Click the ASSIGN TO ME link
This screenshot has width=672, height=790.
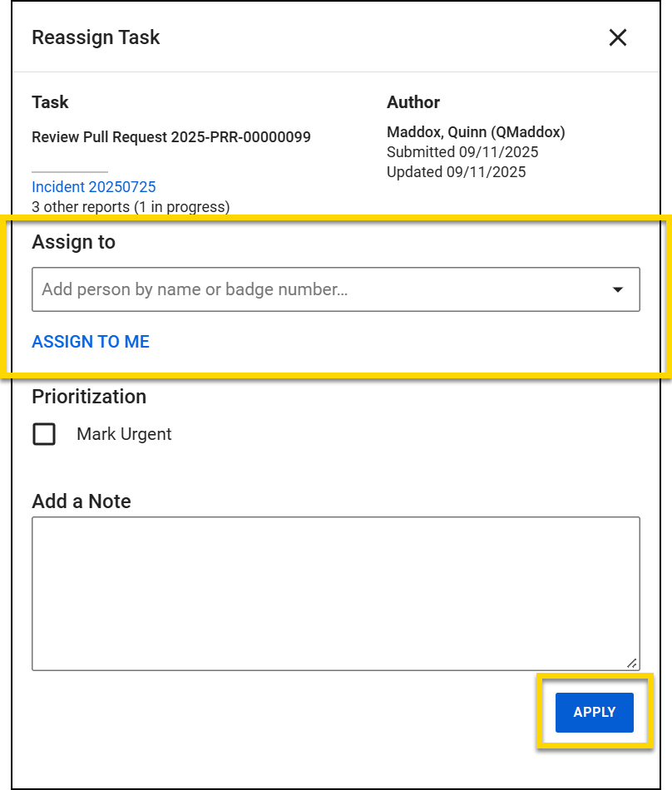pyautogui.click(x=91, y=342)
